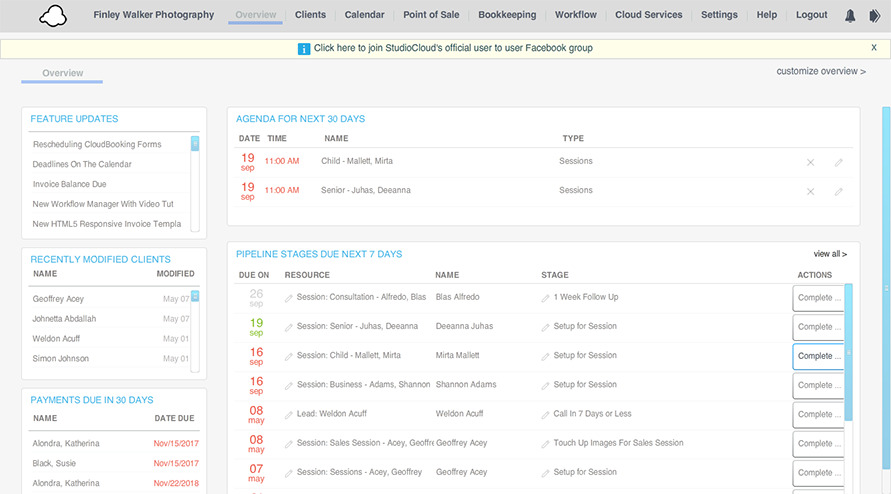Edit resource Session: Sessions - Acey, Geoffrey pencil

(289, 473)
